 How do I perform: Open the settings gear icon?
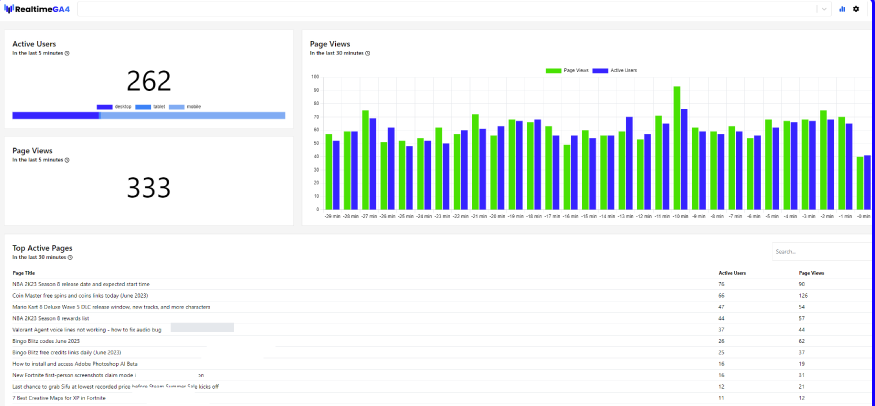[x=856, y=9]
